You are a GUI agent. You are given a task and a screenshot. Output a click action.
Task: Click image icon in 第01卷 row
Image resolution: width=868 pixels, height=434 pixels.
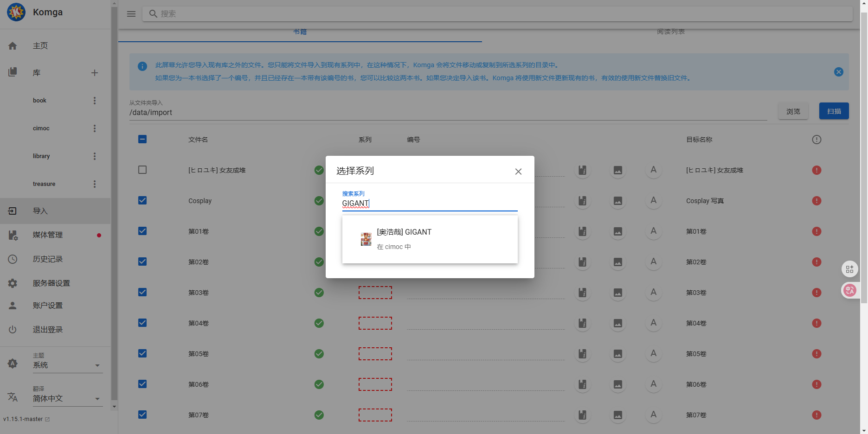point(617,231)
